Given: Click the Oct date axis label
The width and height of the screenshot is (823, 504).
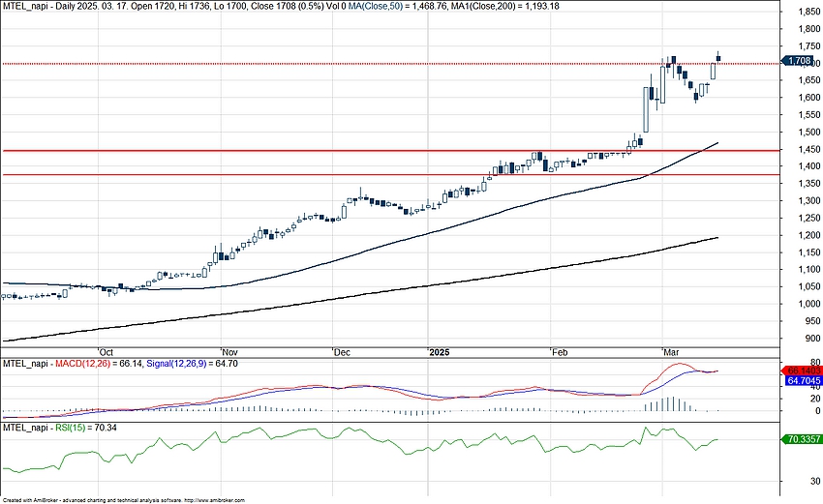Looking at the screenshot, I should coord(107,352).
